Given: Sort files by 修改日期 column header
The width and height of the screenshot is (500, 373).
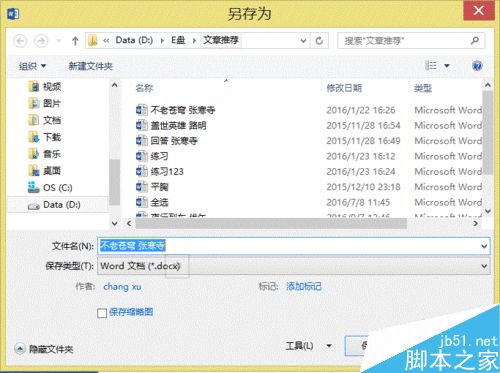Looking at the screenshot, I should 344,88.
